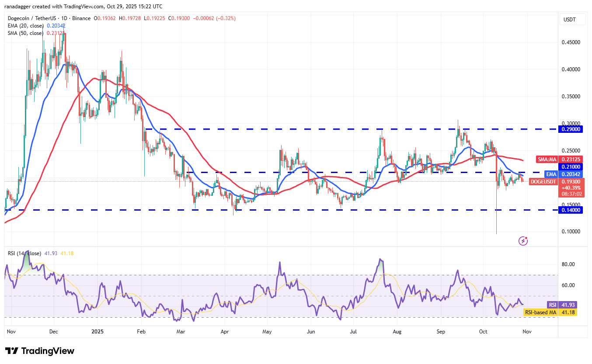The width and height of the screenshot is (592, 364).
Task: Click the 0.14000 support level label
Action: coord(571,210)
